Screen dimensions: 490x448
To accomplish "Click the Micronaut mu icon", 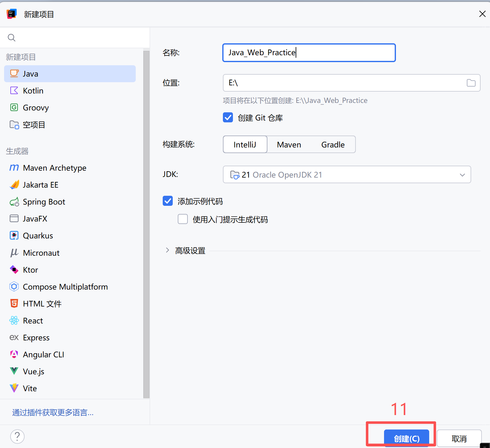I will point(14,253).
